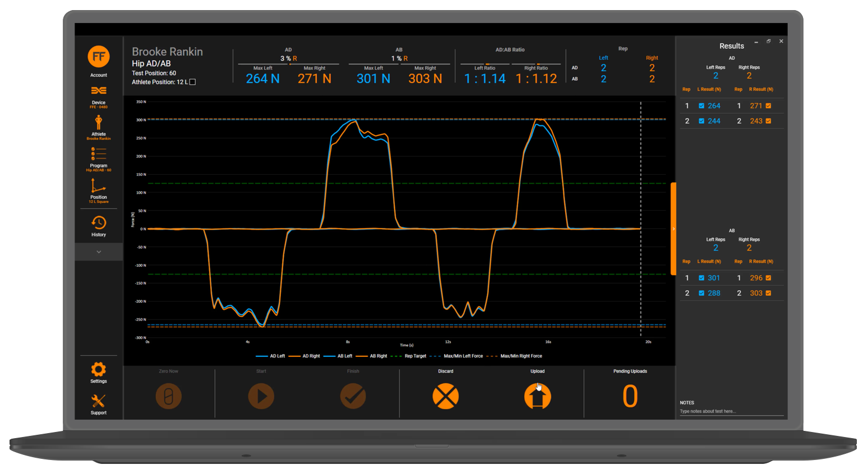Choose the Position angle icon
The image size is (868, 474).
(99, 185)
